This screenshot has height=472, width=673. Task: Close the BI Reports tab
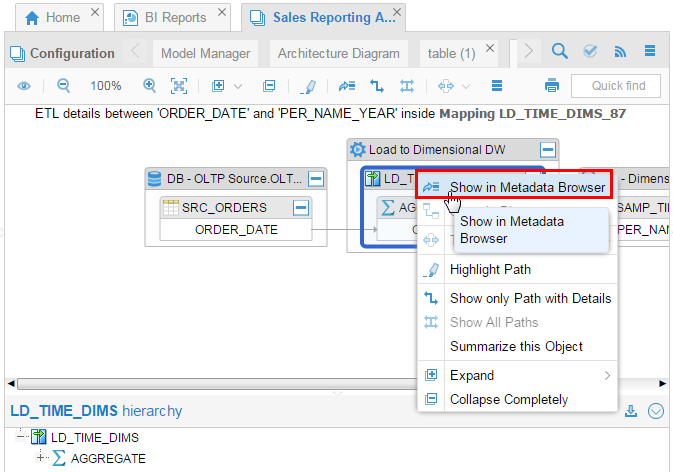(x=221, y=12)
